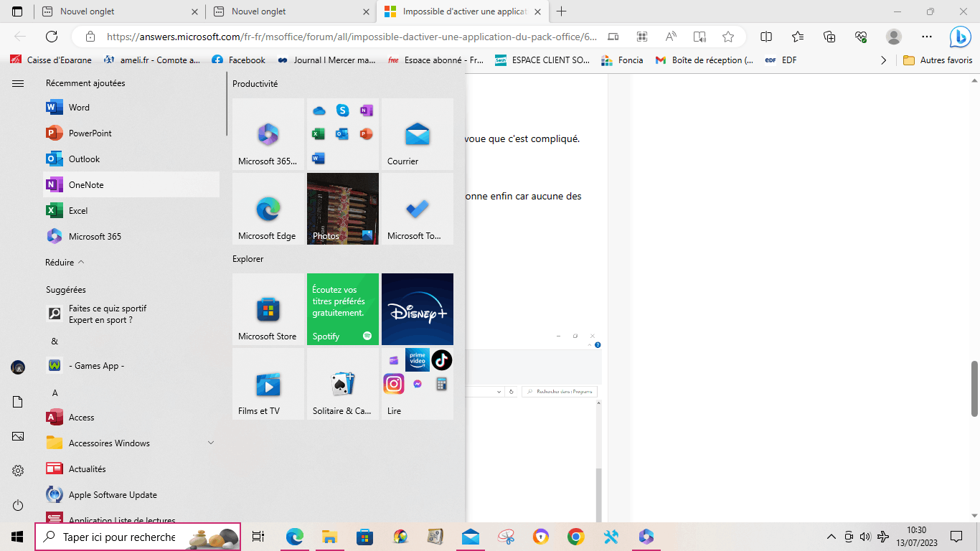980x551 pixels.
Task: Open the Autres favoris folder
Action: [938, 60]
